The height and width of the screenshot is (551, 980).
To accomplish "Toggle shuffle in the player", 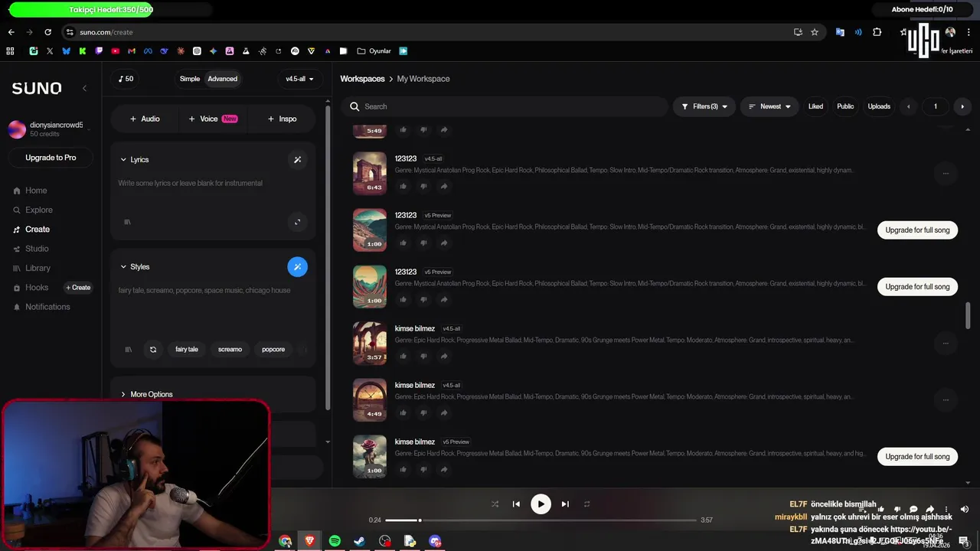I will pyautogui.click(x=495, y=504).
